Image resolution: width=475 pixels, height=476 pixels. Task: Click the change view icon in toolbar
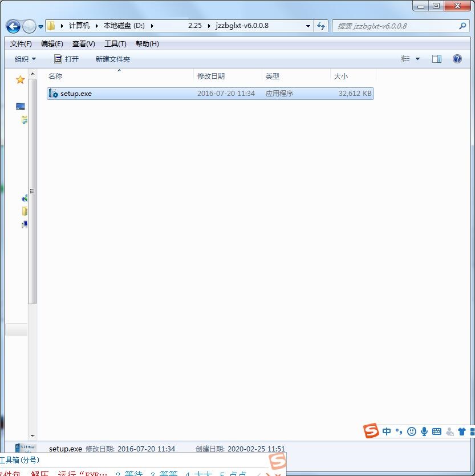point(405,59)
